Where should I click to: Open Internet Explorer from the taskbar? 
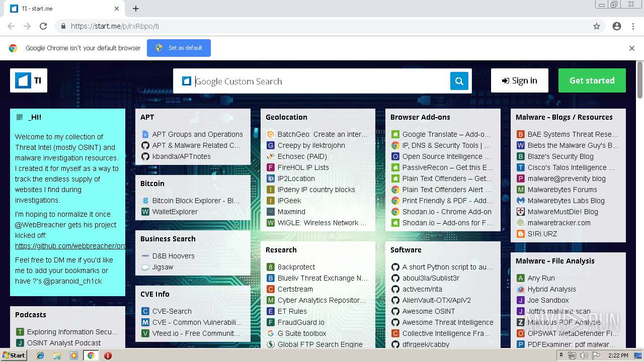tap(40, 355)
